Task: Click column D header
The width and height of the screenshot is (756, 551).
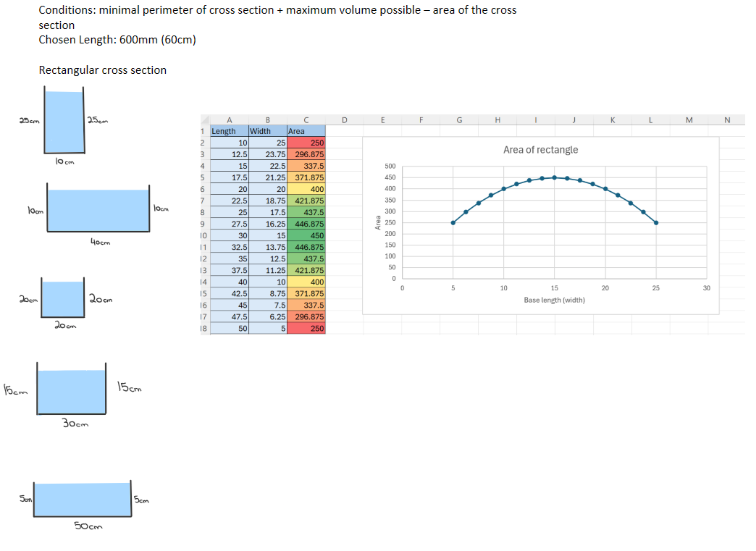Action: click(x=344, y=120)
